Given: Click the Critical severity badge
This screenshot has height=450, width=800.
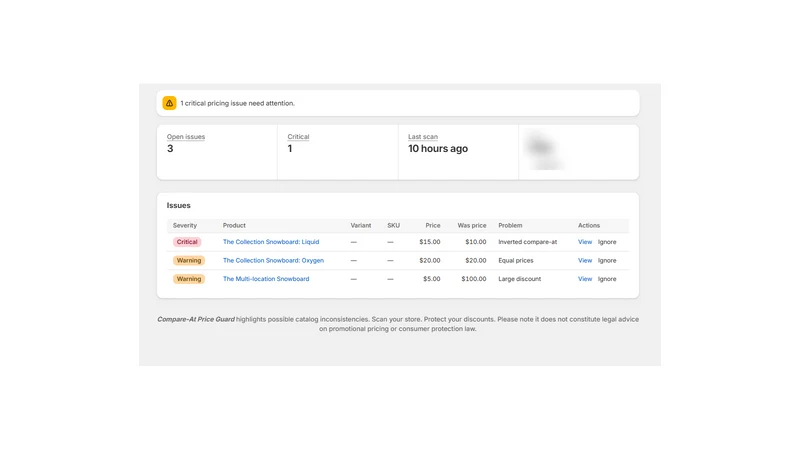Looking at the screenshot, I should 187,242.
